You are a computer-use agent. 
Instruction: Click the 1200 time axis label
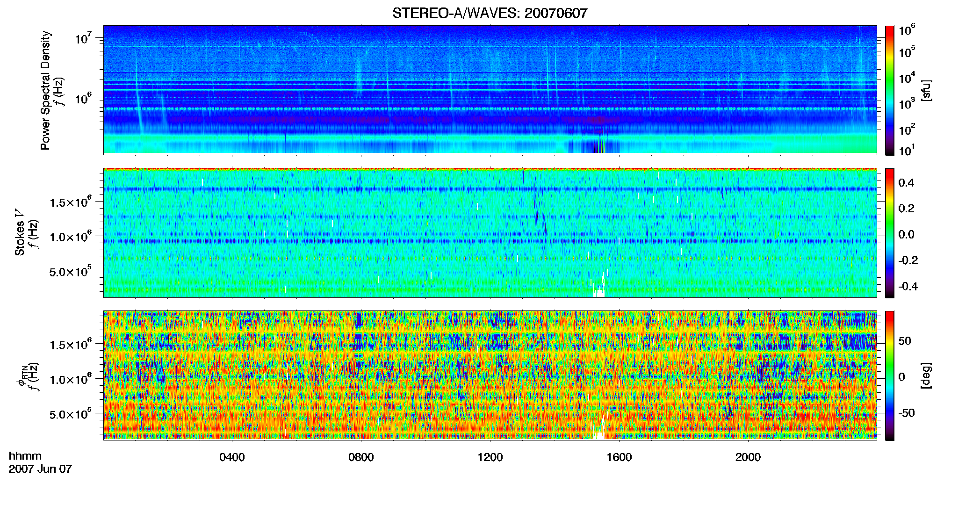[x=490, y=457]
